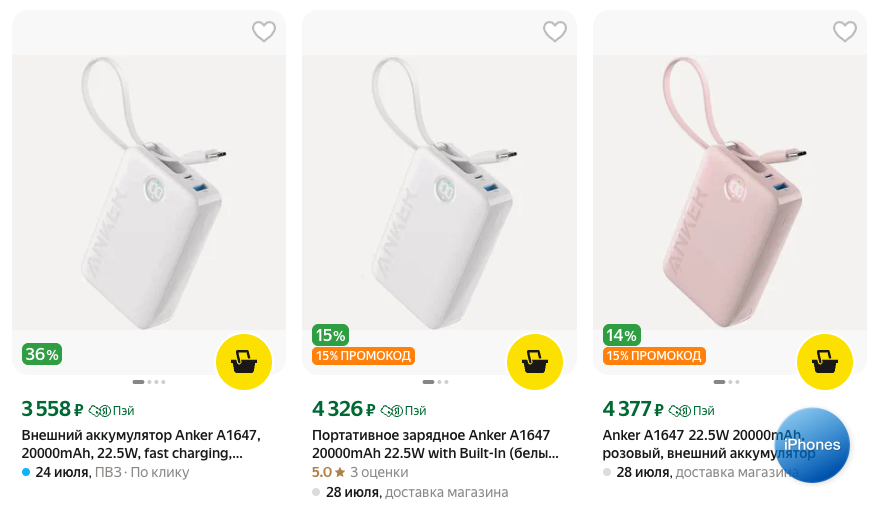Screen dimensions: 877x510
Task: Open the iPhones floating round badge
Action: [812, 445]
